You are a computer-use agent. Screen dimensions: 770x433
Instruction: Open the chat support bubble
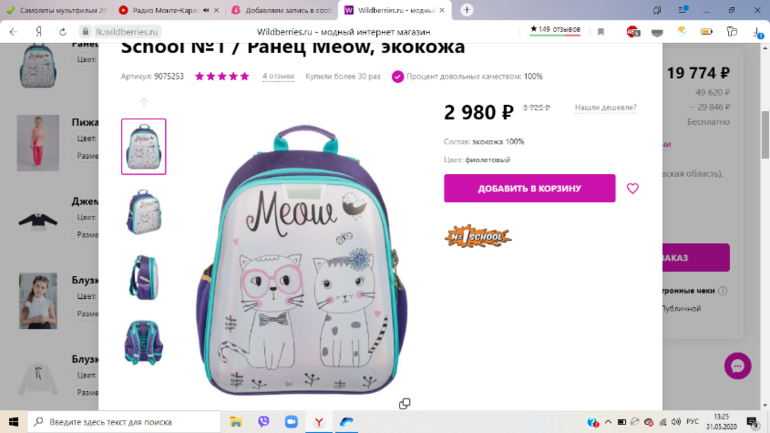point(738,366)
